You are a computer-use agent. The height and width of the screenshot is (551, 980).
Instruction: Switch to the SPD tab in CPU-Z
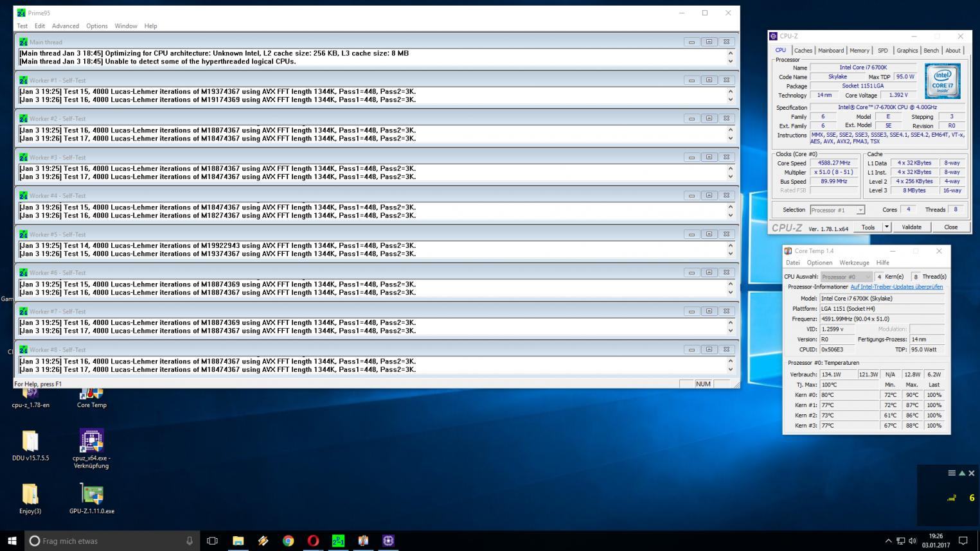[x=883, y=50]
